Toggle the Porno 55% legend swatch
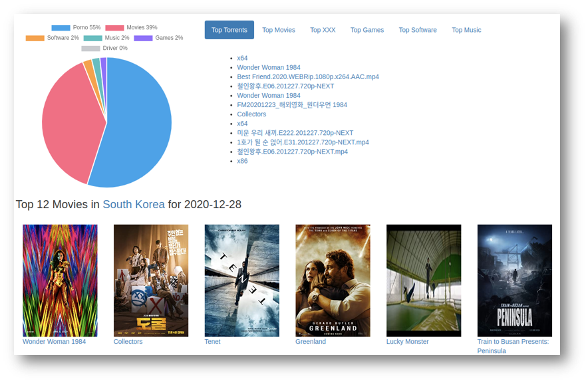The height and width of the screenshot is (383, 588). 61,28
